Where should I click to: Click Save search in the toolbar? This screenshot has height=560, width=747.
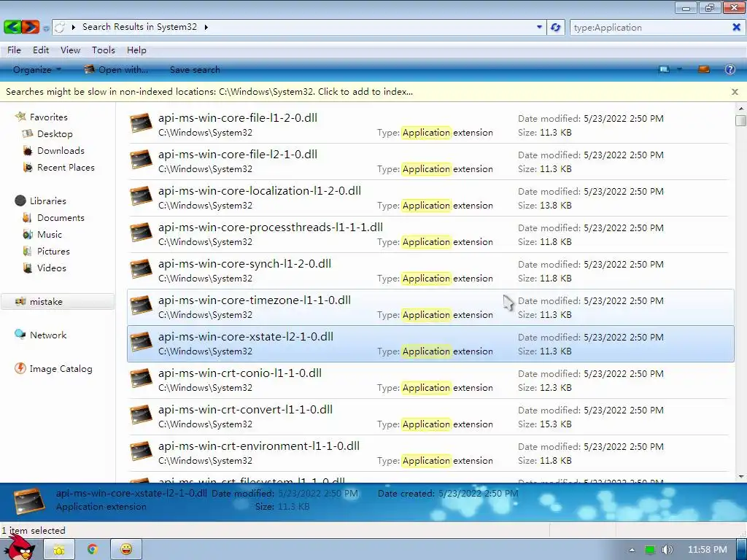(x=195, y=69)
